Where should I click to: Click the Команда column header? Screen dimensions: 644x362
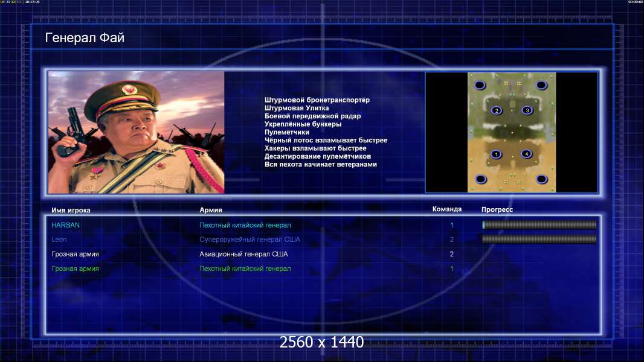coord(447,209)
